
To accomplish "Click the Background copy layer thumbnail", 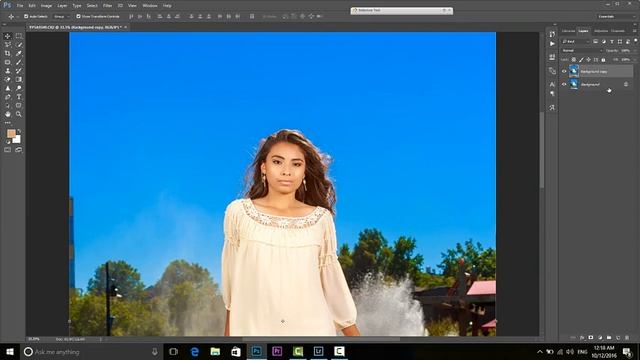I will coord(574,71).
